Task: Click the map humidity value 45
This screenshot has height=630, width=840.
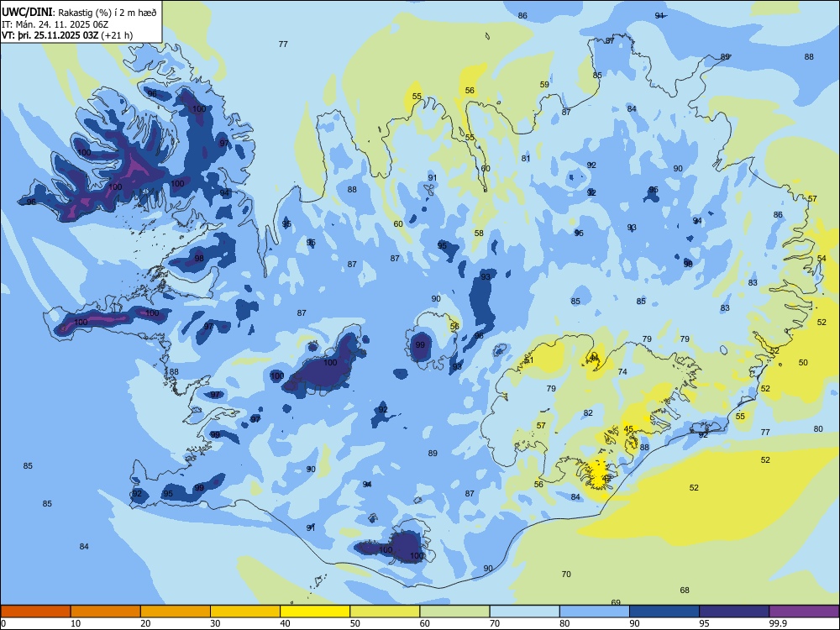Action: (628, 429)
